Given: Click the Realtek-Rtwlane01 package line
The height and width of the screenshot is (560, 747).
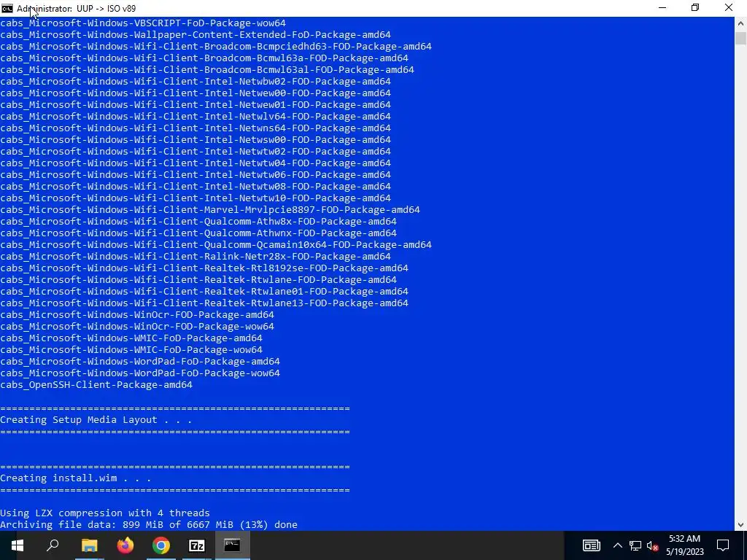Looking at the screenshot, I should [x=204, y=292].
